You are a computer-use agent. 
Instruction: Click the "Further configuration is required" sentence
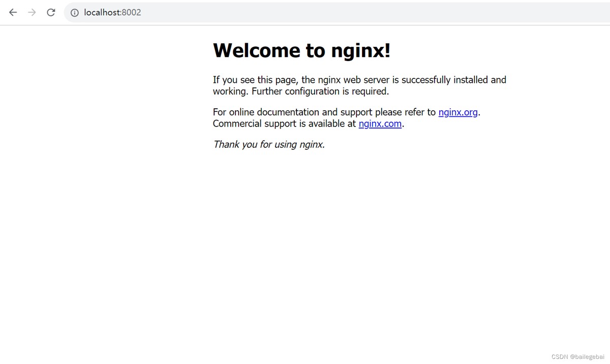point(320,92)
